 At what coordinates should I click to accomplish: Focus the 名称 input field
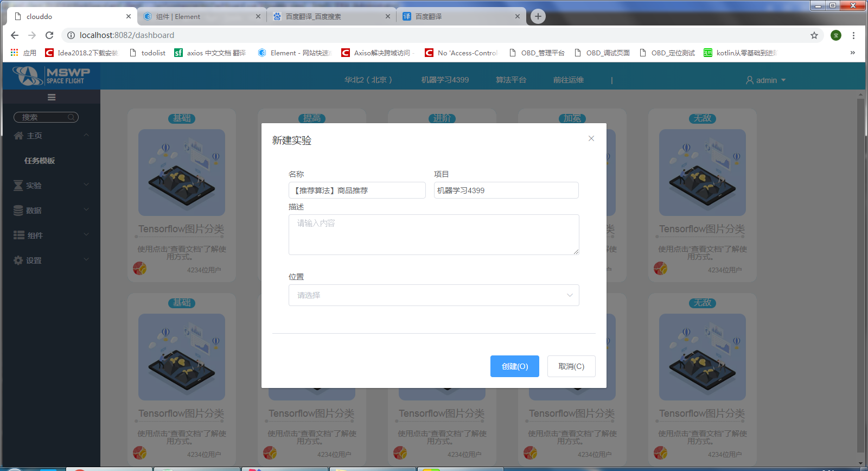tap(357, 190)
